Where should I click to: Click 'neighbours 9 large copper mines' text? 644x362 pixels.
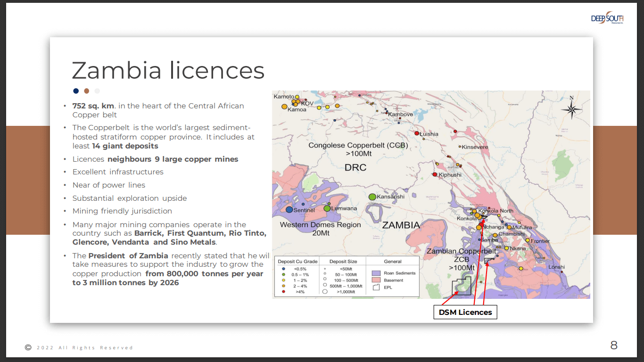click(173, 159)
